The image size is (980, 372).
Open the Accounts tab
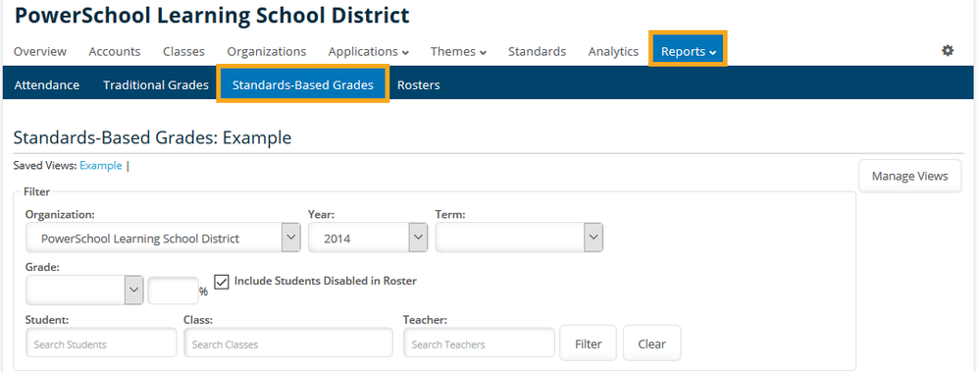(115, 52)
